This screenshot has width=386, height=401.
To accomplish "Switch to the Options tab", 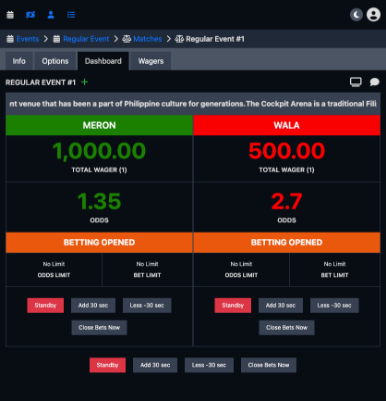I will (x=55, y=61).
